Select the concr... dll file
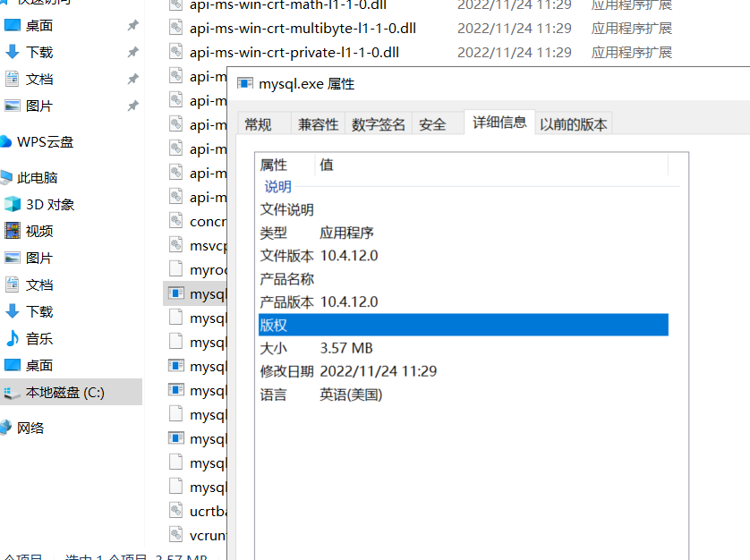Screen dimensions: 750x560 tap(208, 222)
